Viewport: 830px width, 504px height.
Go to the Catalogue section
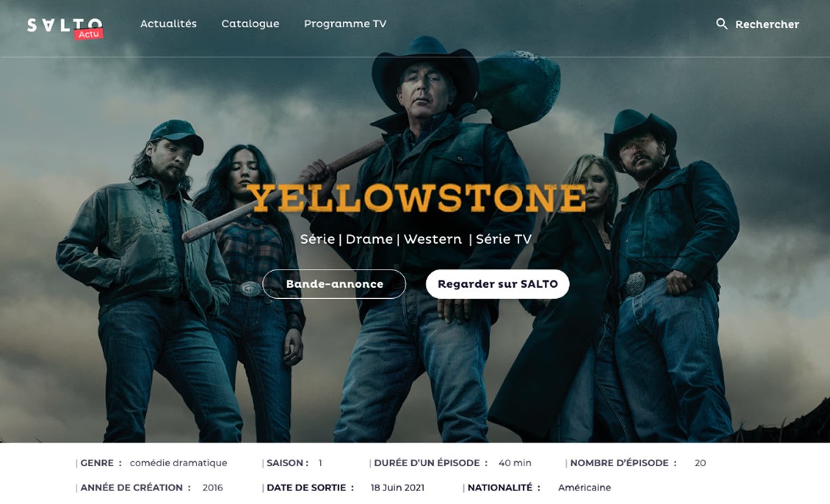250,24
